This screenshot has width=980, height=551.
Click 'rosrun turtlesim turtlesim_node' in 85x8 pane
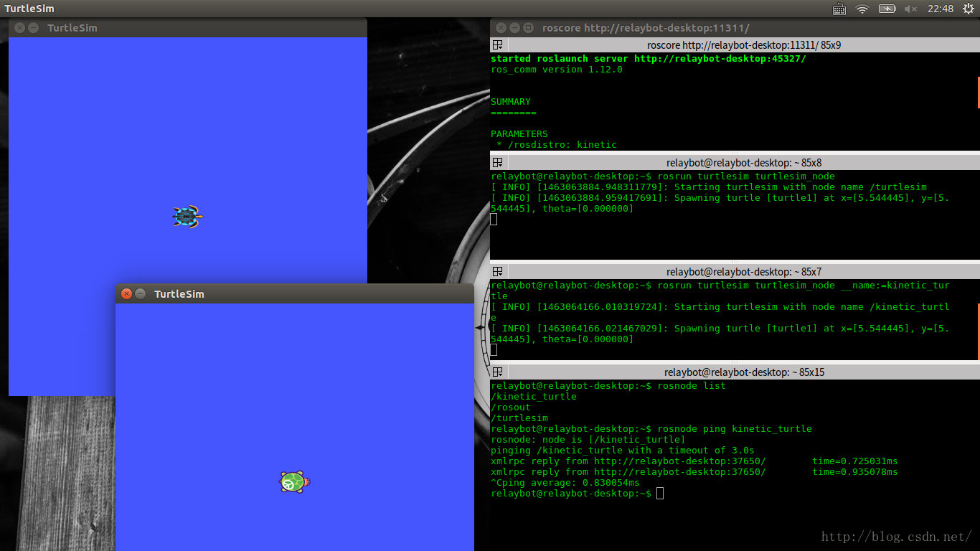746,176
